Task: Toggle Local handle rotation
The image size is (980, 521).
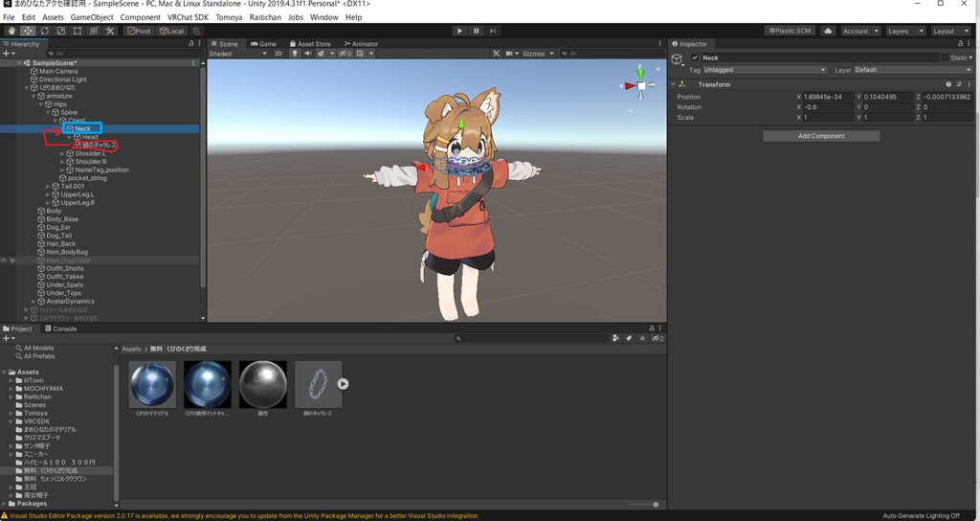Action: (171, 31)
